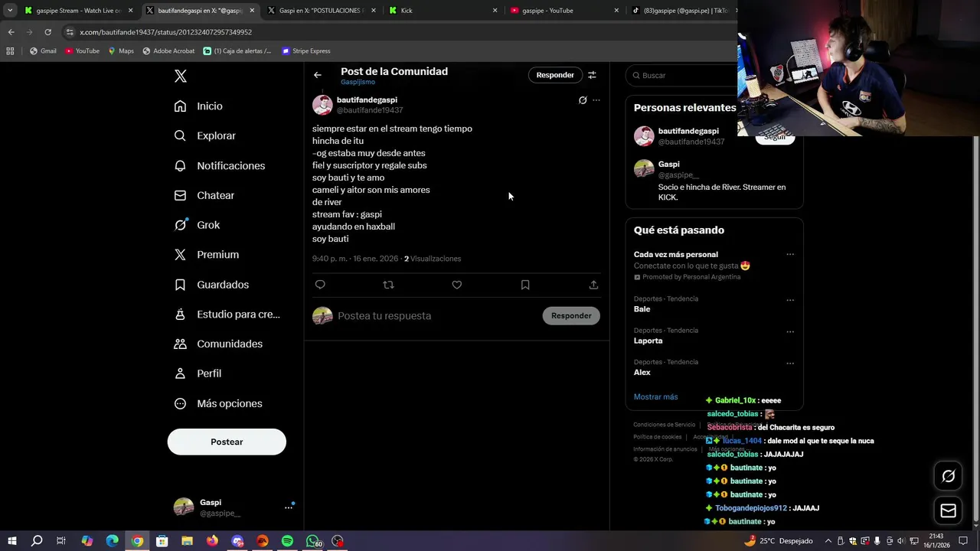
Task: Open Chatear messages in the sidebar
Action: click(204, 195)
